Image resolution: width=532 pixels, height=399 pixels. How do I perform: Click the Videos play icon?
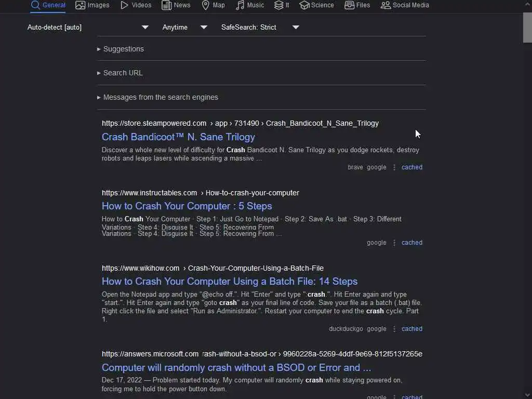click(125, 5)
